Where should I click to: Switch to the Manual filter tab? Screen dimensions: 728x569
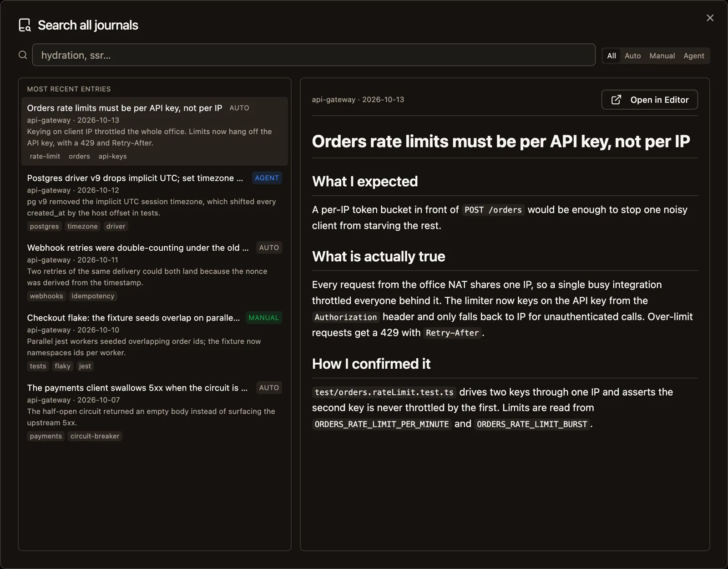coord(662,56)
